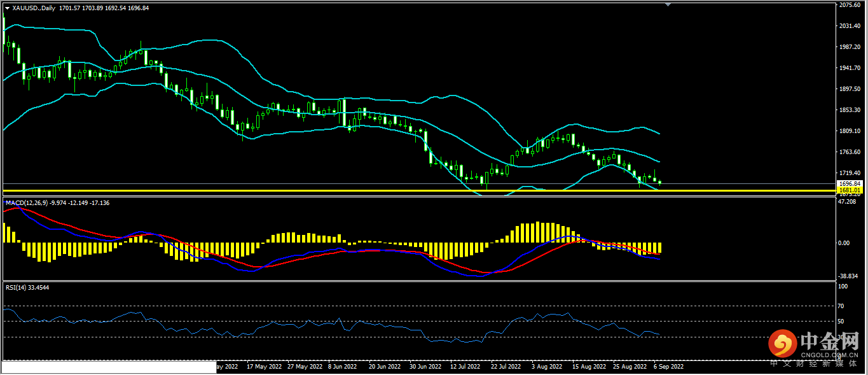Click the 20 Jun 2022 date marker
Viewport: 868px width, 375px height.
(x=385, y=367)
